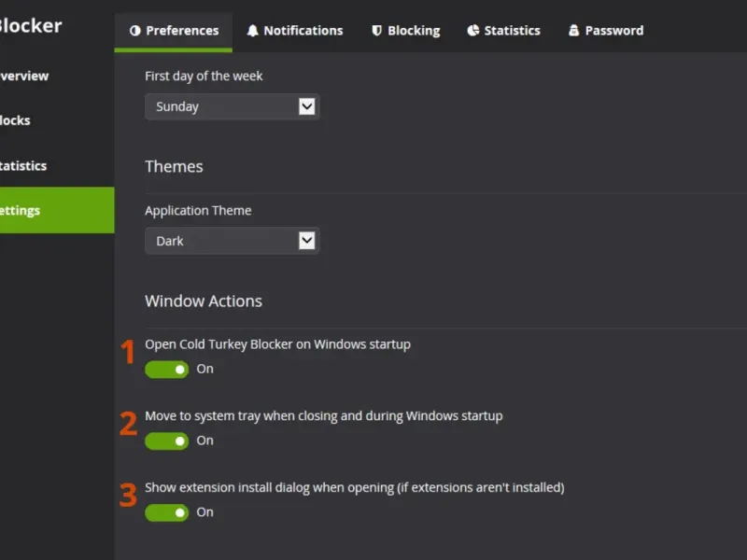747x560 pixels.
Task: Click the arrow on the Dark theme combo box
Action: (x=307, y=241)
